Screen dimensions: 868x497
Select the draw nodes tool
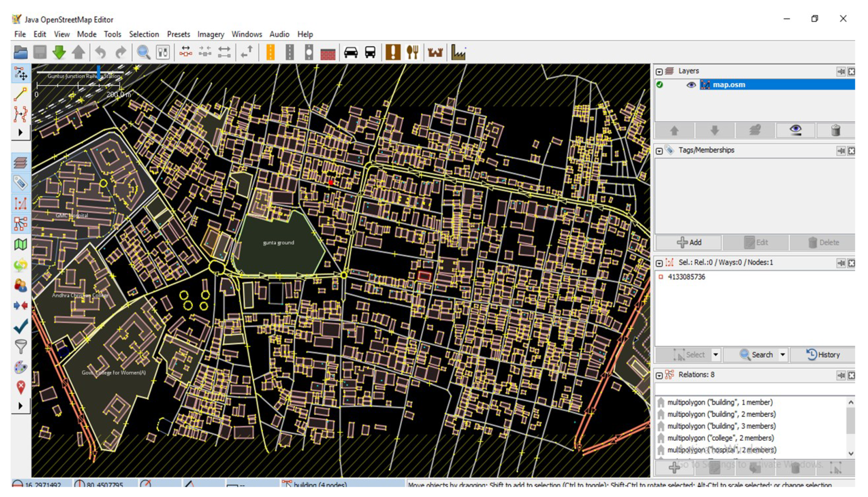(x=20, y=94)
